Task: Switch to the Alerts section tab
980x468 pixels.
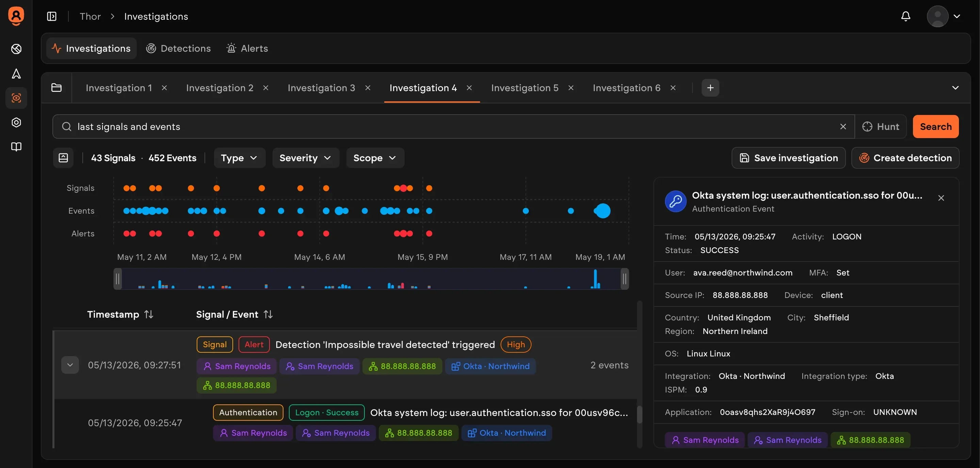Action: pyautogui.click(x=247, y=48)
